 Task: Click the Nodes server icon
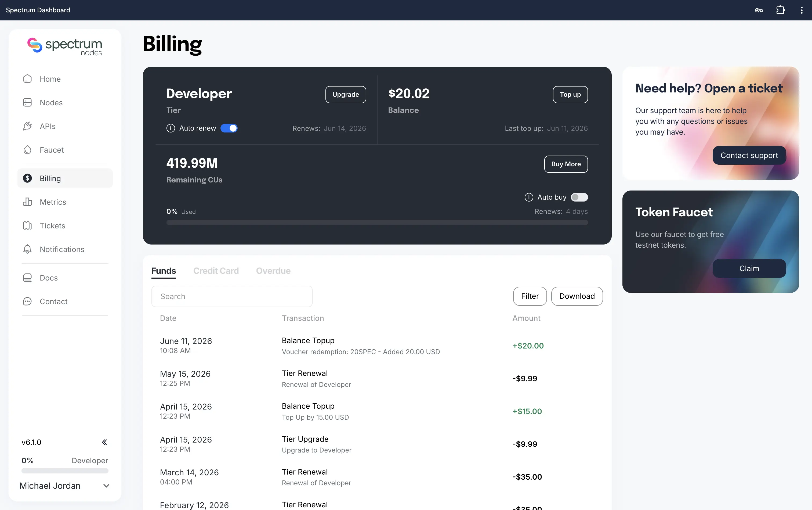[27, 102]
